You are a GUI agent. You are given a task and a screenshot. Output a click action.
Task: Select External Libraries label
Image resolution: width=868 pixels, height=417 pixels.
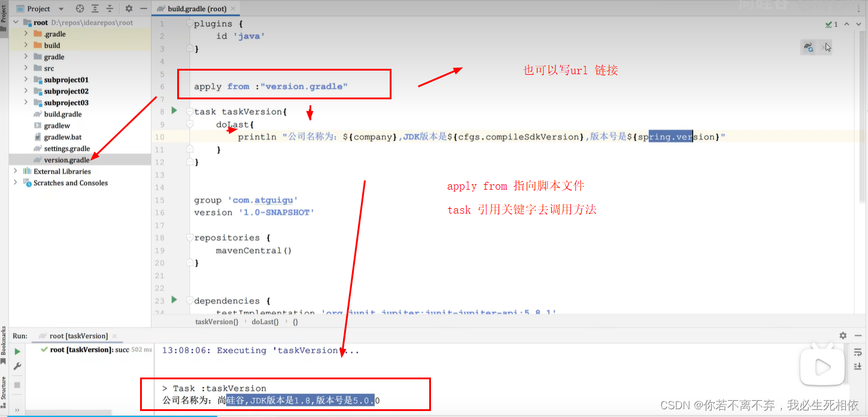pyautogui.click(x=62, y=171)
